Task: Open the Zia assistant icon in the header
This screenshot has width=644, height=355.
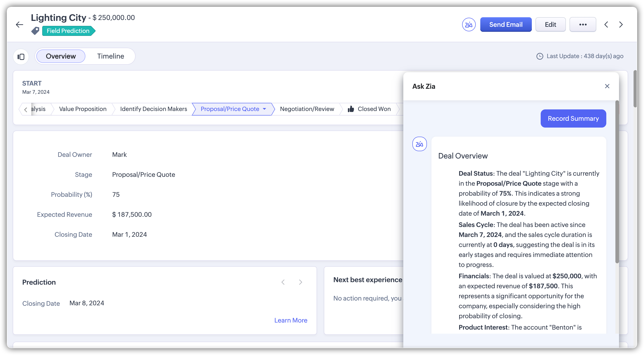Action: pos(468,25)
